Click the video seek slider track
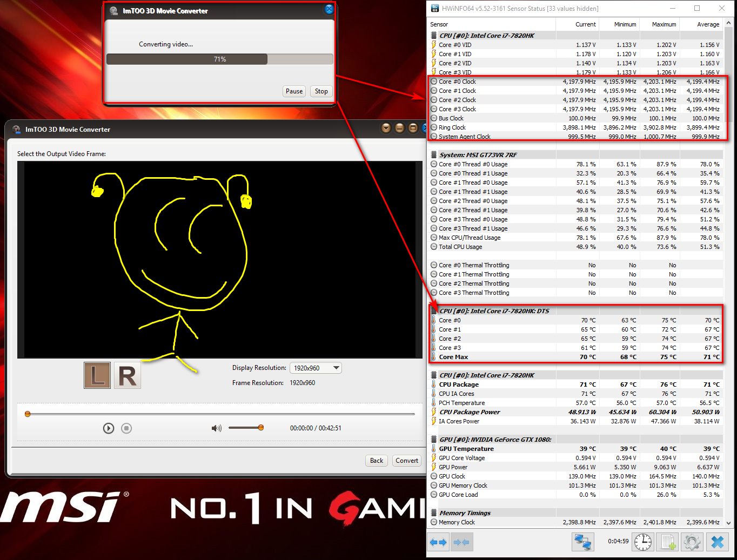The width and height of the screenshot is (737, 560). [221, 414]
